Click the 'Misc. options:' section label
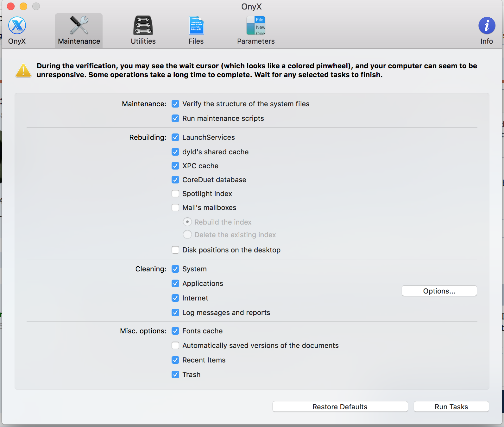 [x=143, y=331]
